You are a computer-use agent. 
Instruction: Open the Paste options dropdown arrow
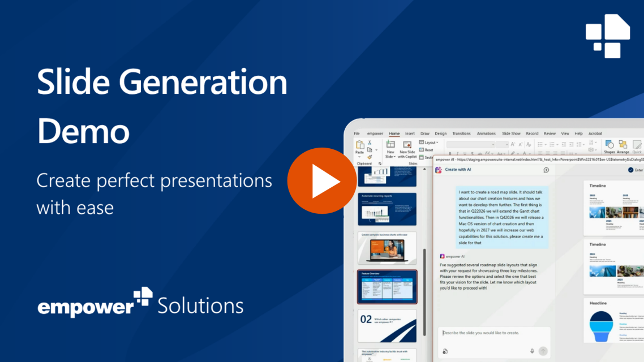click(x=359, y=157)
